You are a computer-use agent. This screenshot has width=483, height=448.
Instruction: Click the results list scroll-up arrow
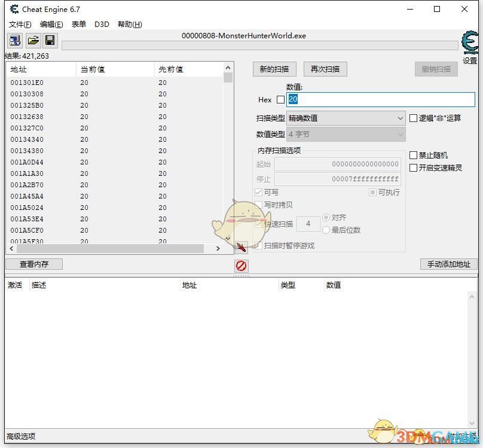click(228, 68)
